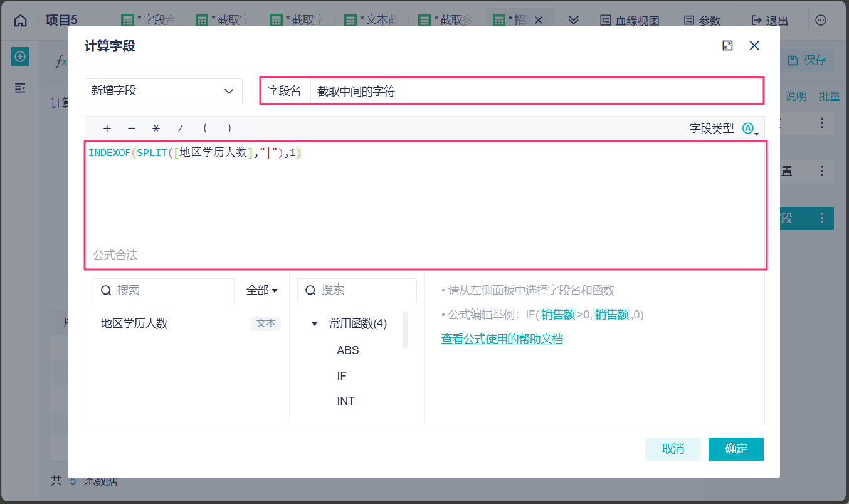Click the field search box
This screenshot has height=504, width=849.
pos(164,291)
